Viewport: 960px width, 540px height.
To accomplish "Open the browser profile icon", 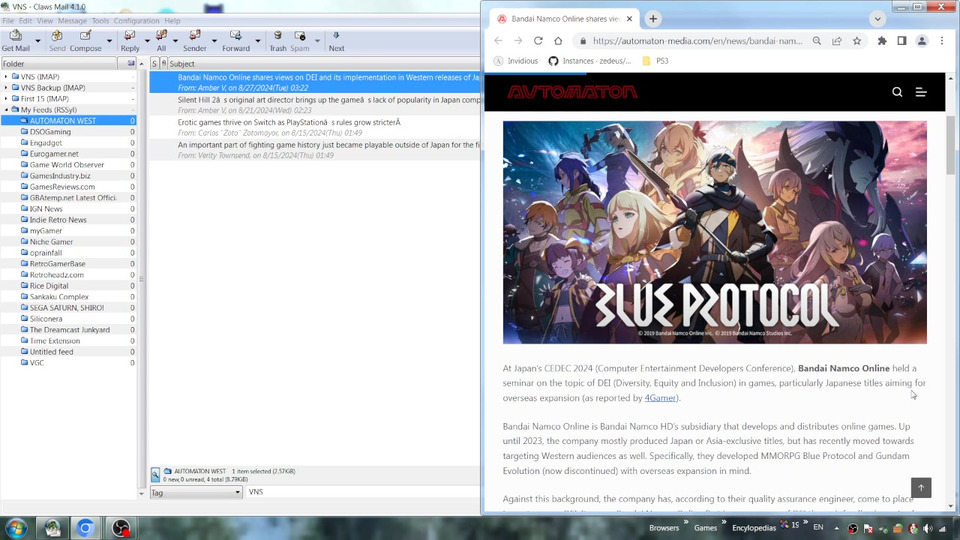I will (x=921, y=41).
